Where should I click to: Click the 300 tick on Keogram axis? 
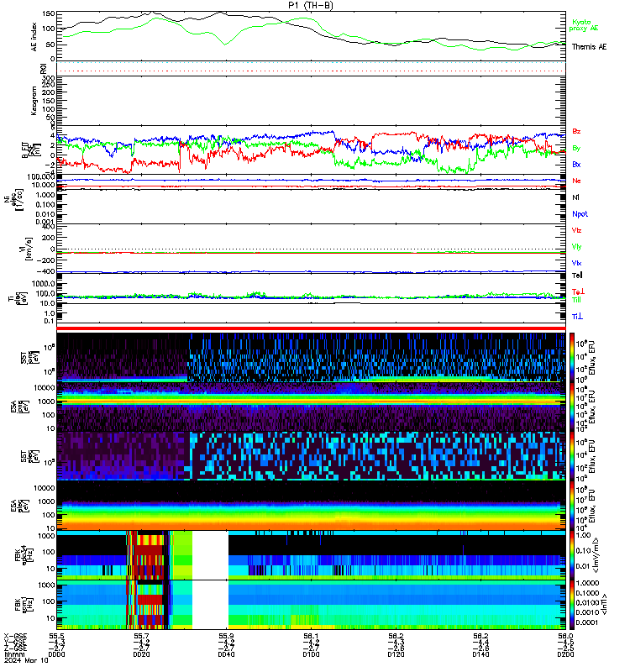49,78
